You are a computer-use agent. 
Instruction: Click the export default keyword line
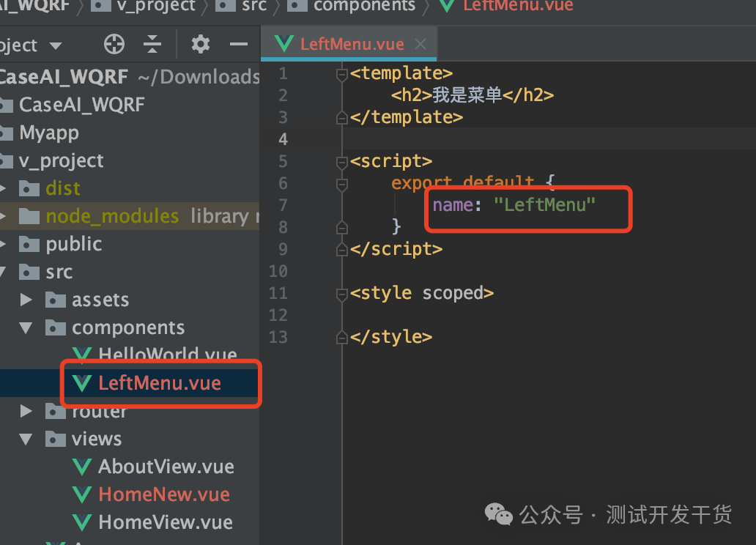click(472, 183)
